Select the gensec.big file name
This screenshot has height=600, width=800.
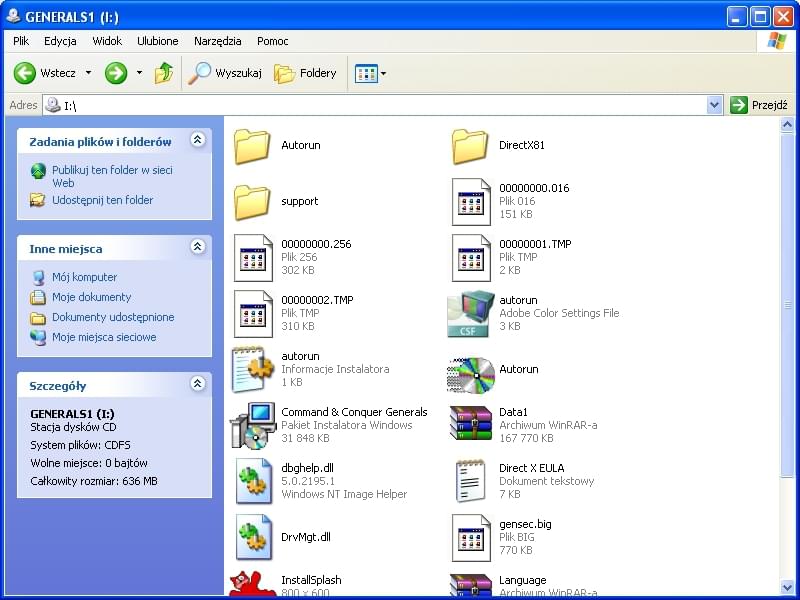525,524
